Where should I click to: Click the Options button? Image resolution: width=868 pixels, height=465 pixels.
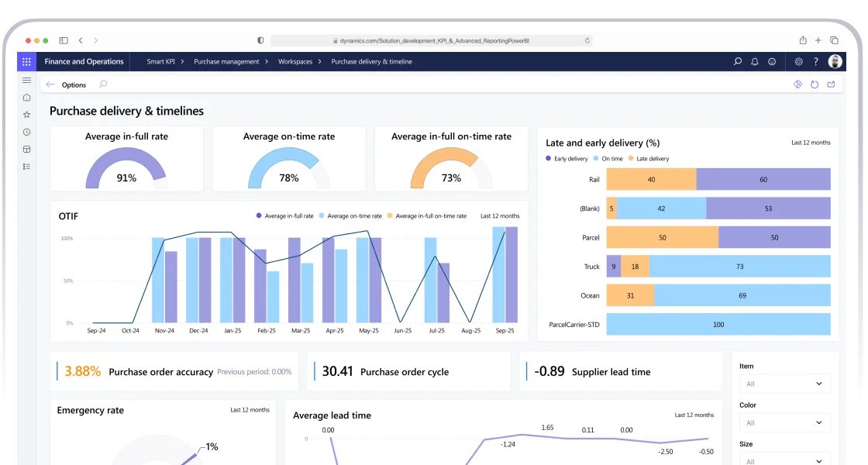74,85
